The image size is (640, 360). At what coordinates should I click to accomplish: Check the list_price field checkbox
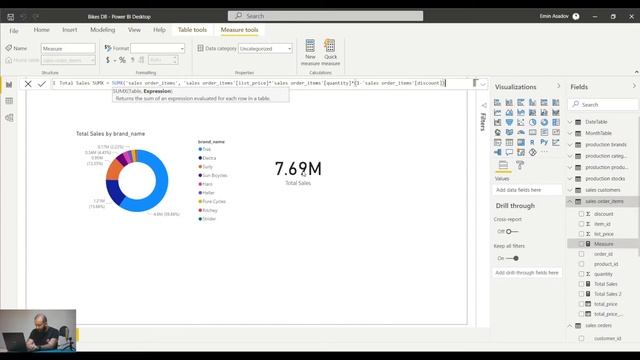(581, 234)
